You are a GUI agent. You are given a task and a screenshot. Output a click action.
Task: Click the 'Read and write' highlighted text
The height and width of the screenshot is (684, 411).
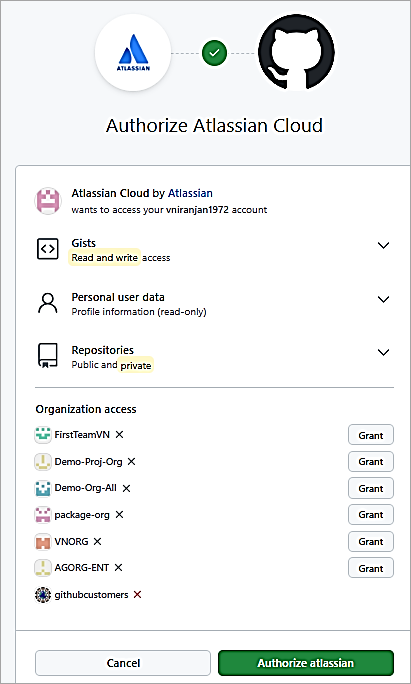pos(105,258)
